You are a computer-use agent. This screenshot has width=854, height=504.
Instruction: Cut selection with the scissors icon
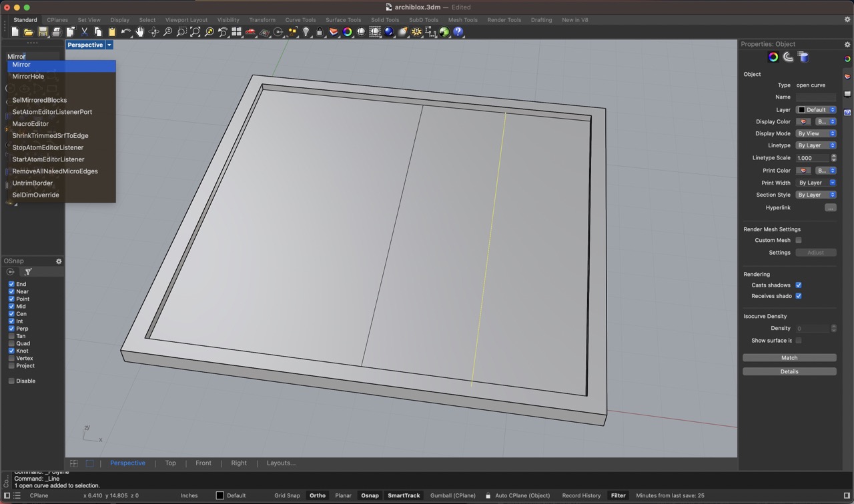[x=84, y=32]
